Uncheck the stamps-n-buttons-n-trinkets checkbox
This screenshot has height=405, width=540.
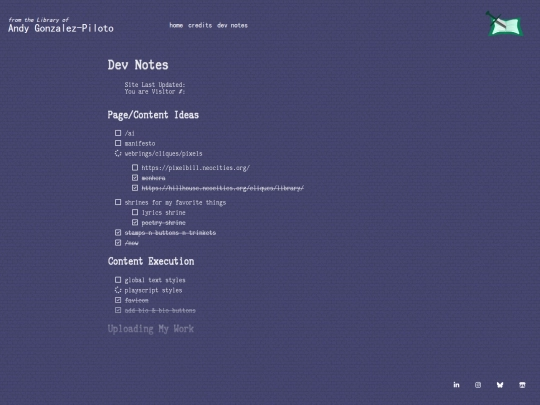pyautogui.click(x=118, y=232)
